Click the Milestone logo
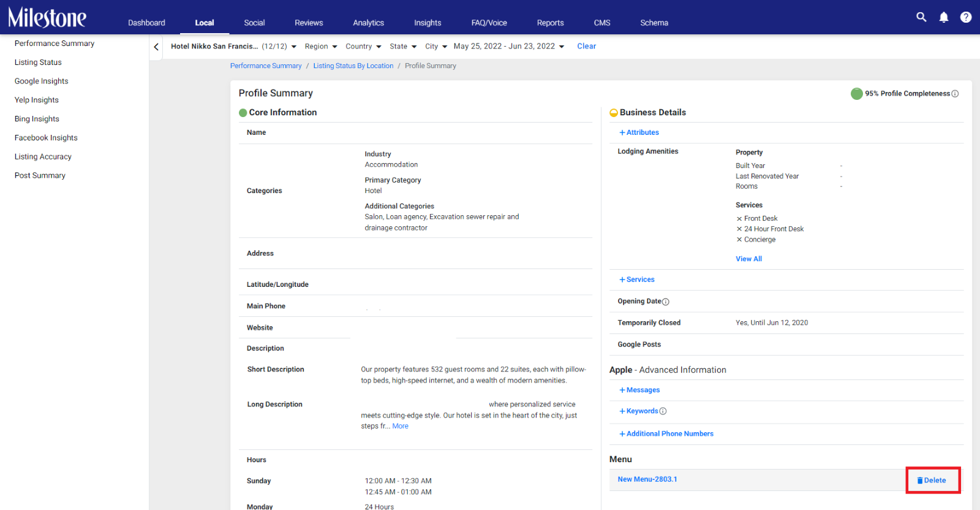The width and height of the screenshot is (980, 510). point(47,18)
